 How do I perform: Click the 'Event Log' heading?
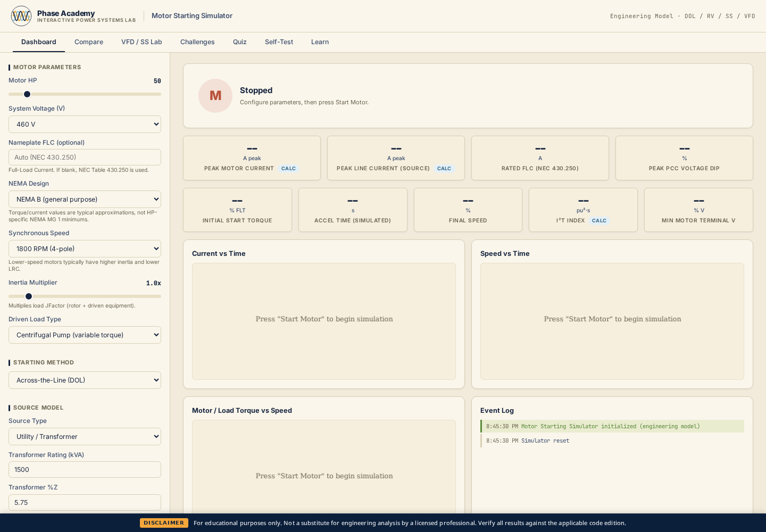497,411
